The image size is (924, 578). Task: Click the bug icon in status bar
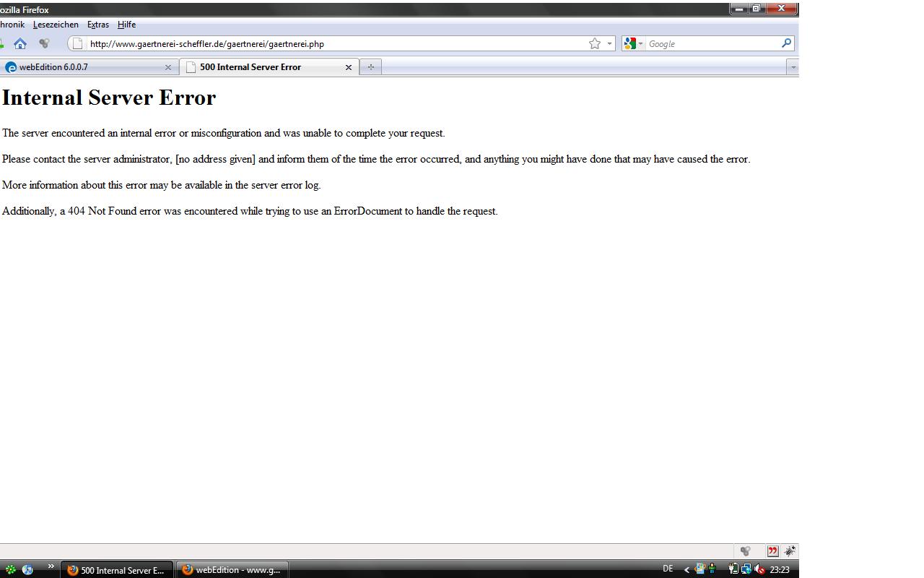[x=790, y=551]
